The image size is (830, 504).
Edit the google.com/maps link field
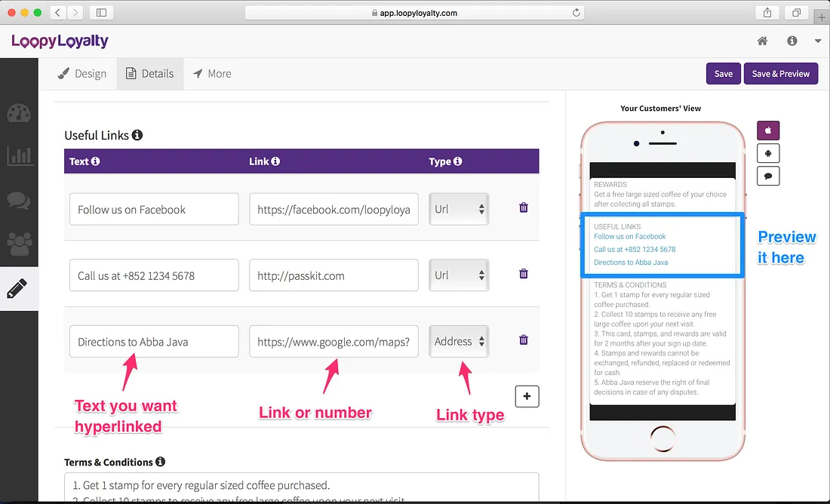(x=334, y=342)
